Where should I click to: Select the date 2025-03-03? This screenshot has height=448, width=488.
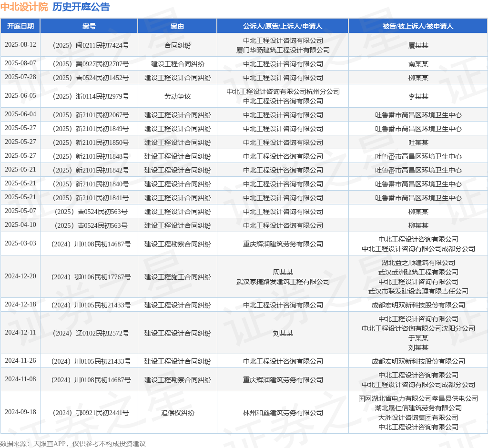pyautogui.click(x=20, y=244)
